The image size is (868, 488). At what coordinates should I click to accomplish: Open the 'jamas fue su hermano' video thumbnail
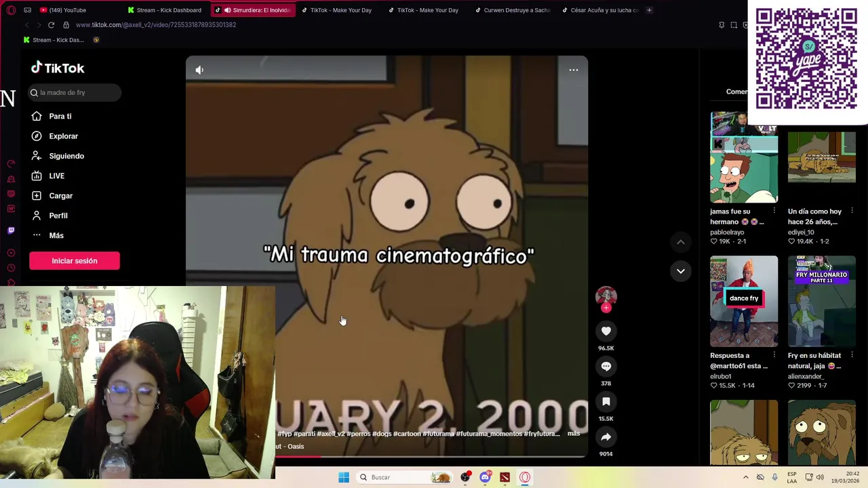[744, 157]
